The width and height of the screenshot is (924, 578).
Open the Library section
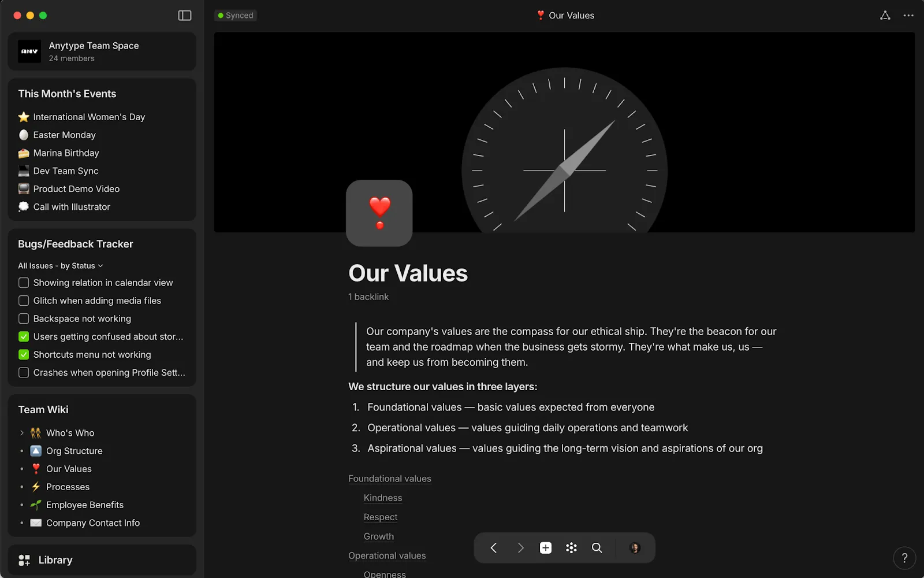point(102,560)
